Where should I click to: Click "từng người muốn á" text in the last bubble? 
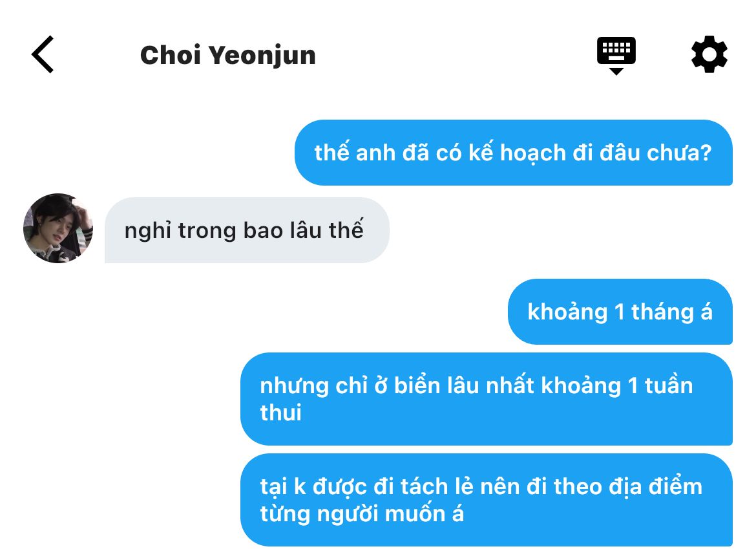pos(362,514)
